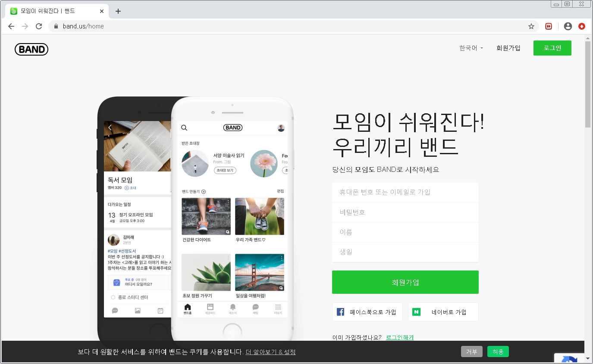593x364 pixels.
Task: Tap the 일상을 여행처럼 bridge thumbnail
Action: (260, 272)
